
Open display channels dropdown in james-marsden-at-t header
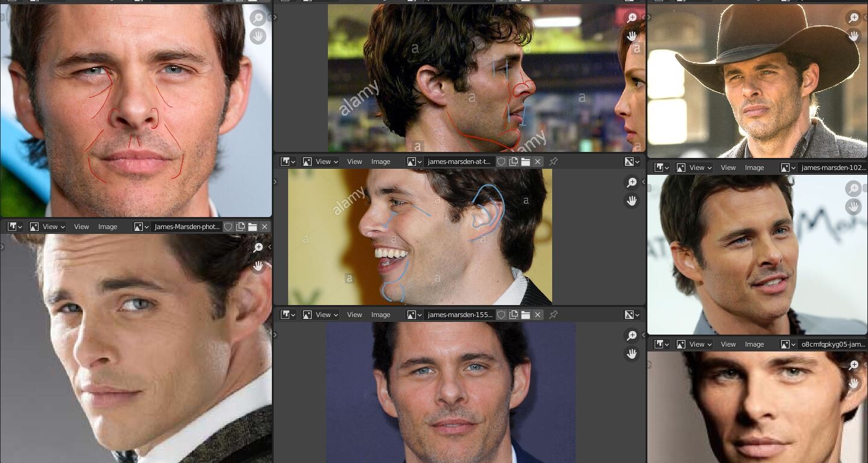click(632, 162)
